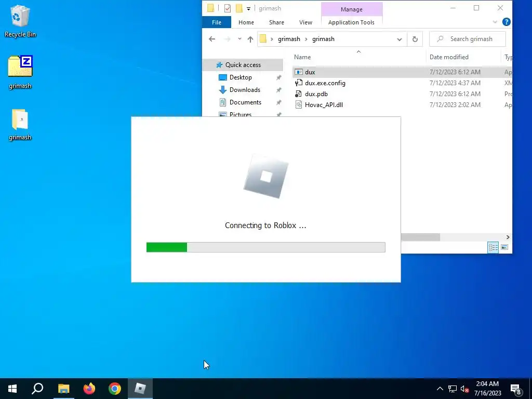Viewport: 532px width, 399px height.
Task: Open Documents in navigation pane
Action: 245,102
